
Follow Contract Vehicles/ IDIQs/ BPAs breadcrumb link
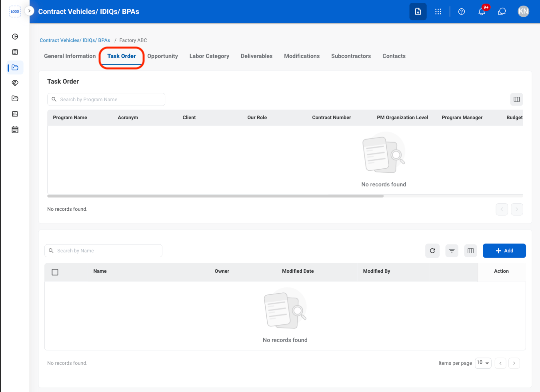(75, 40)
